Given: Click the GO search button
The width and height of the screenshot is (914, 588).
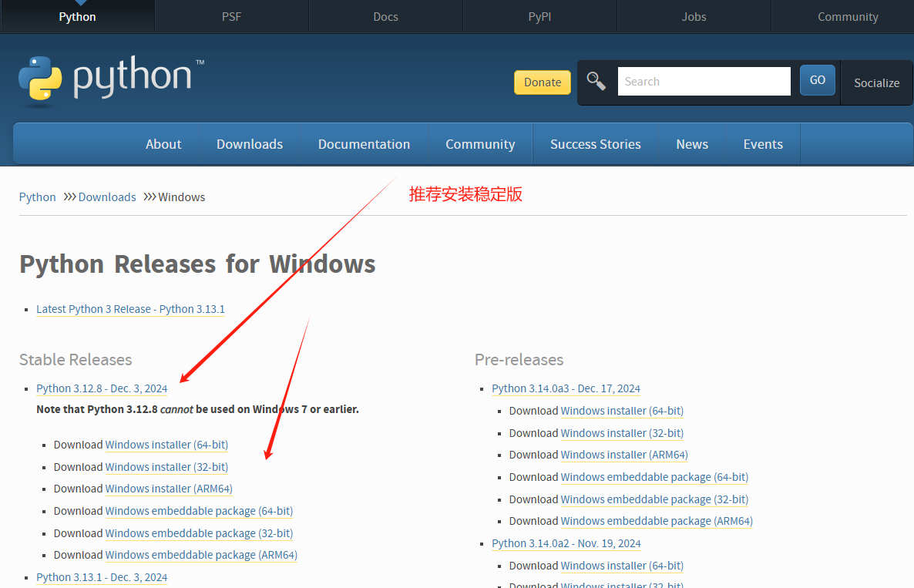Looking at the screenshot, I should click(x=817, y=80).
